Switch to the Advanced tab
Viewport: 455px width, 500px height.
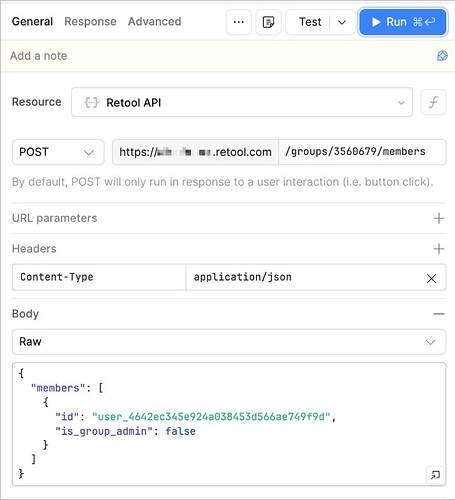click(154, 22)
